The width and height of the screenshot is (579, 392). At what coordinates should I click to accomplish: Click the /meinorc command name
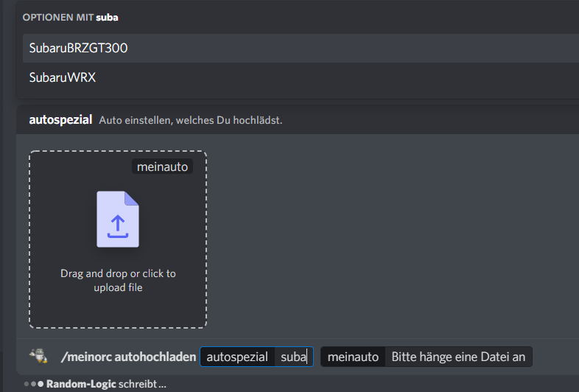(85, 357)
